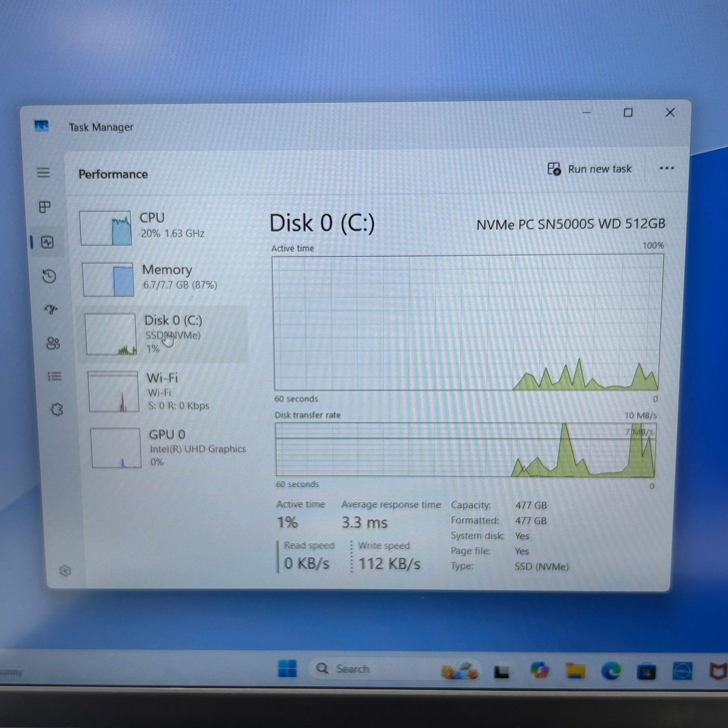Launch Microsoft Edge from taskbar
The height and width of the screenshot is (728, 728).
coord(611,671)
